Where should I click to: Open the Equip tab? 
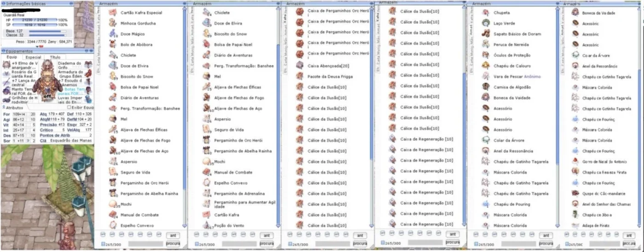click(12, 57)
